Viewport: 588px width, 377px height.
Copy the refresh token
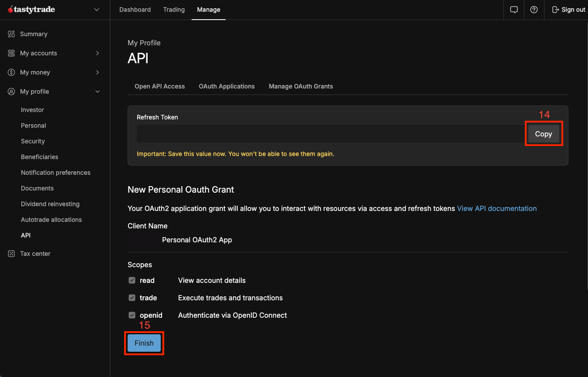(544, 134)
